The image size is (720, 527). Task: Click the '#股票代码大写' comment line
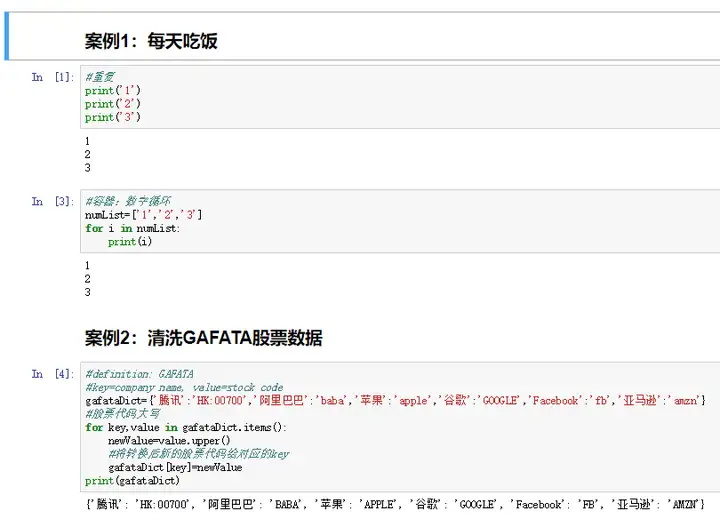123,414
